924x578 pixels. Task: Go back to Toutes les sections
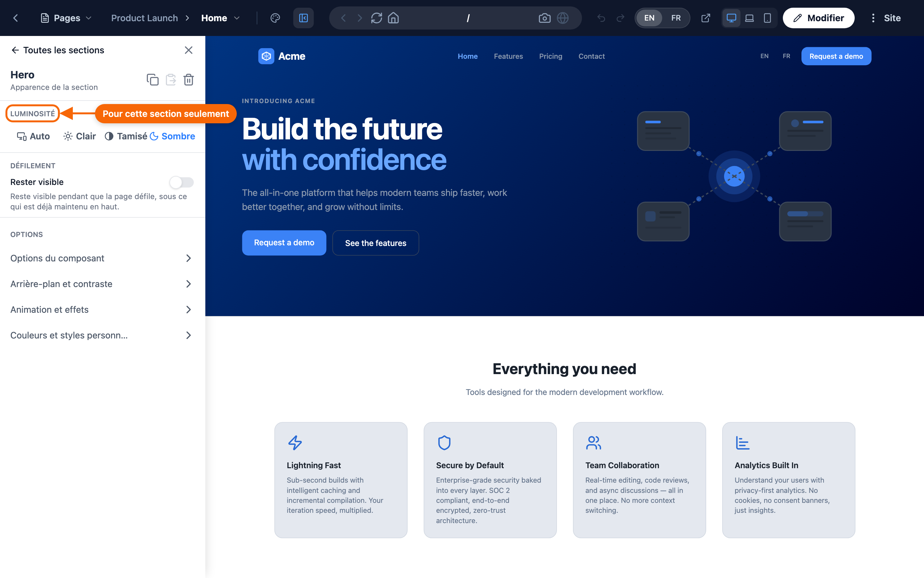(x=57, y=50)
